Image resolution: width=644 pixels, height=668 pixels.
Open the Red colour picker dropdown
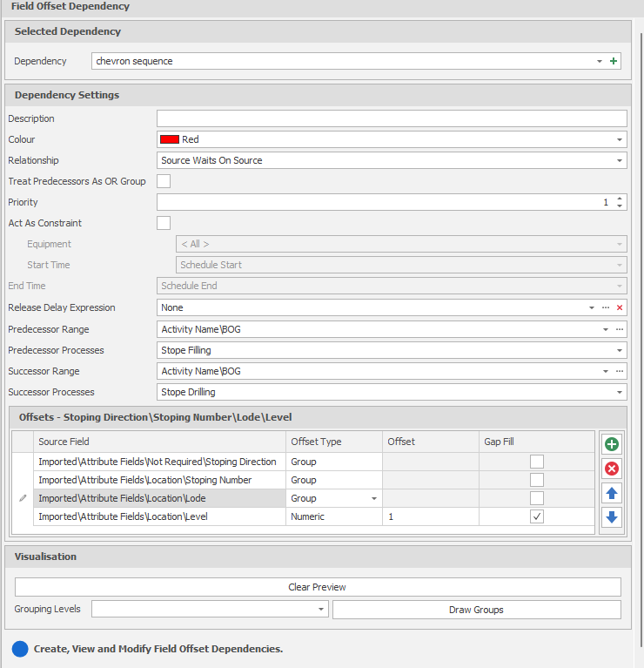tap(620, 139)
